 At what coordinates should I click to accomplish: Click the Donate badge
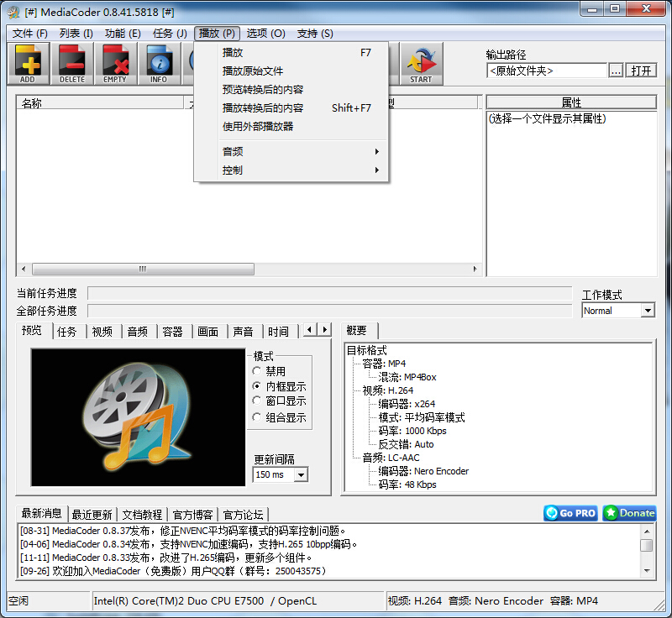pos(629,513)
